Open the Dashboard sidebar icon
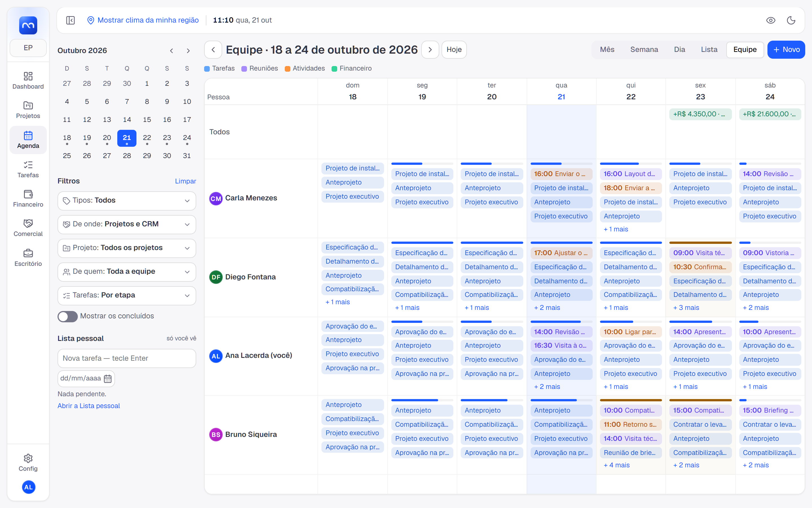This screenshot has height=508, width=812. pos(28,81)
